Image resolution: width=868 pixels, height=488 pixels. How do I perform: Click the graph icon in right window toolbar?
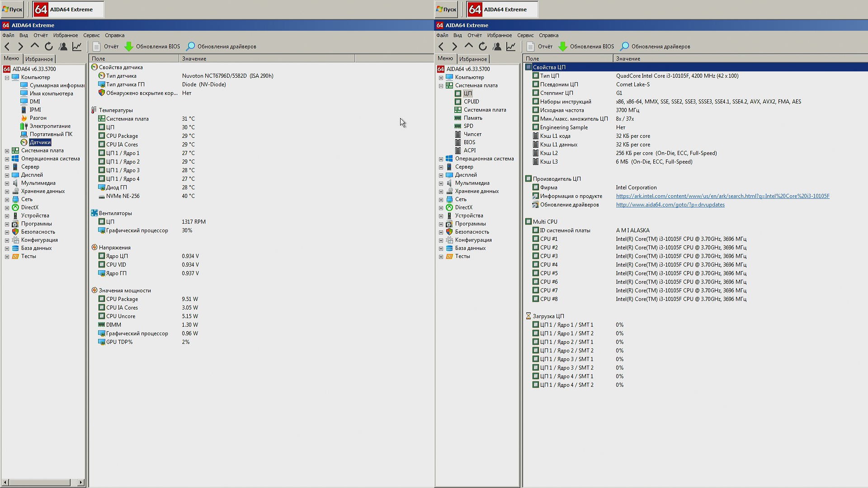coord(511,47)
